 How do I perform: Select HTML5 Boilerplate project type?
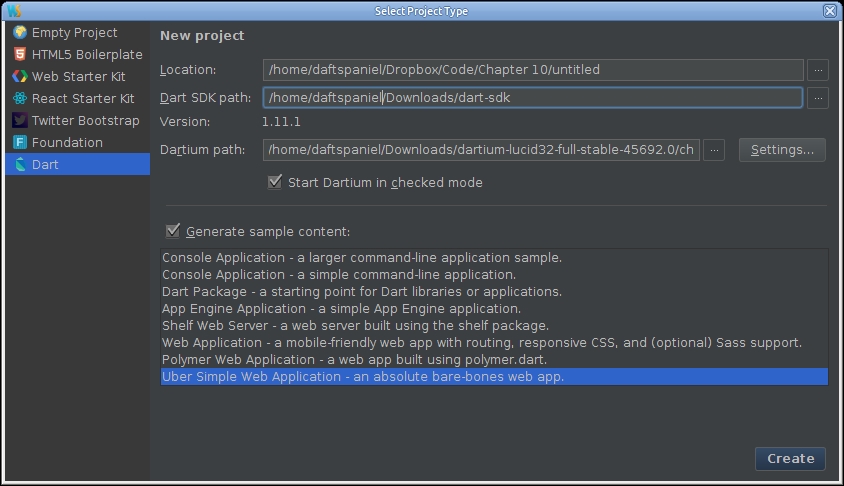[78, 54]
